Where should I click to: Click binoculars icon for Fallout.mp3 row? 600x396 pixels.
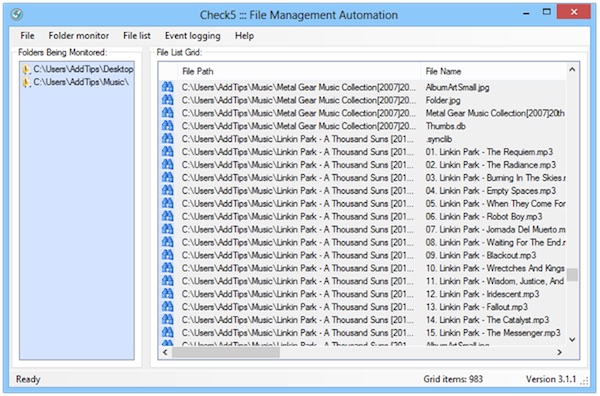point(167,306)
